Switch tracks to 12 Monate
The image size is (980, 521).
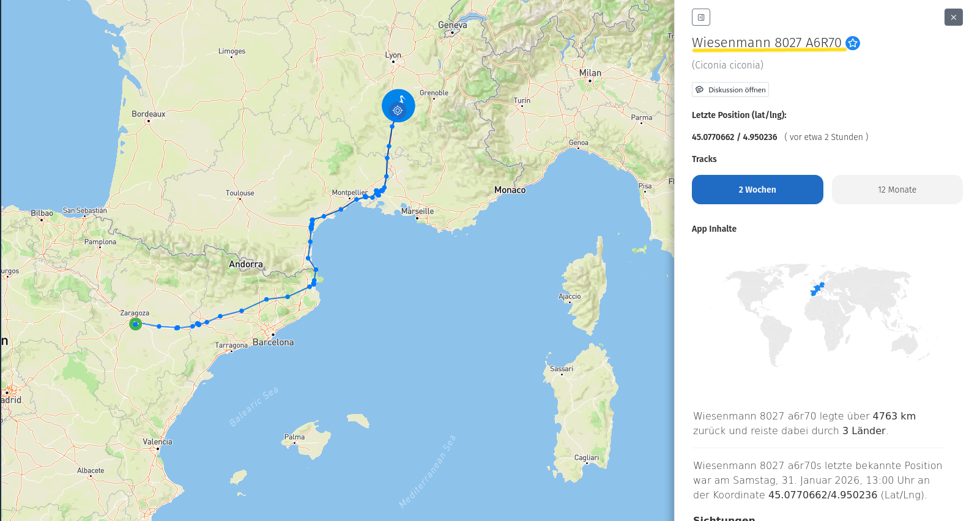[897, 190]
